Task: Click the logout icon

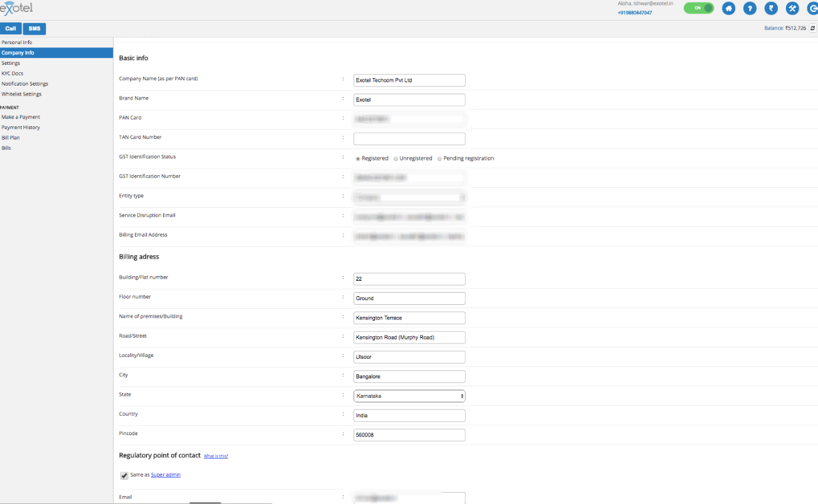Action: [813, 9]
